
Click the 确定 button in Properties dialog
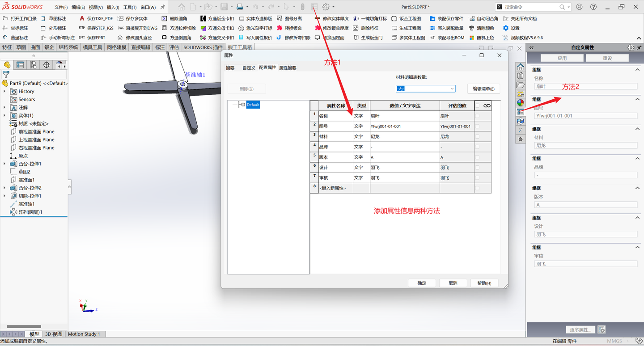click(421, 283)
